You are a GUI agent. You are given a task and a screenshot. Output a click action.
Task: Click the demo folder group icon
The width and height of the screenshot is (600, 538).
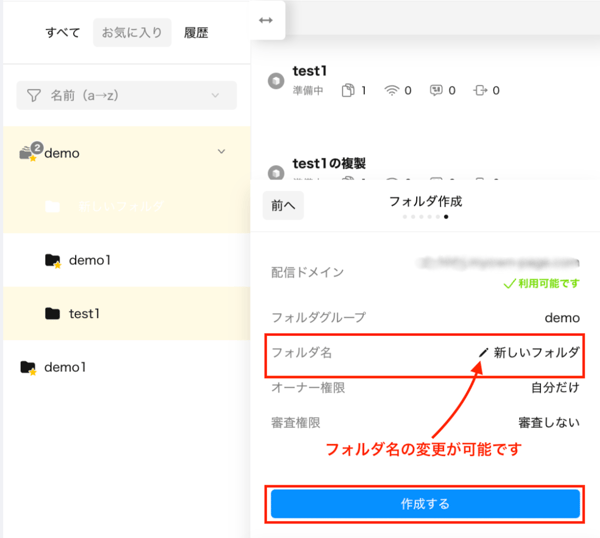coord(29,153)
